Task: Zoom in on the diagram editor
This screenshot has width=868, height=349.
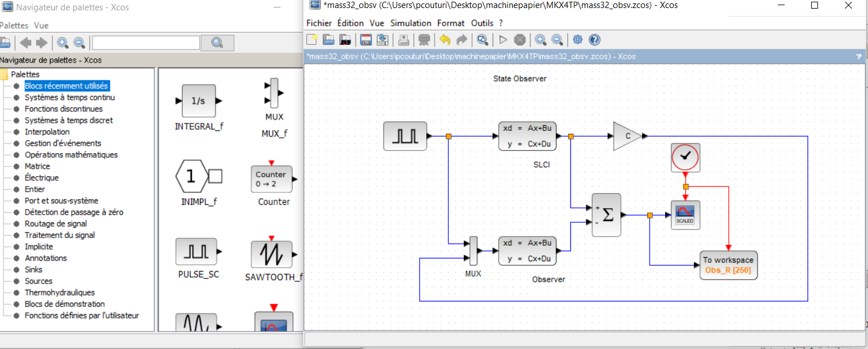Action: pyautogui.click(x=540, y=40)
